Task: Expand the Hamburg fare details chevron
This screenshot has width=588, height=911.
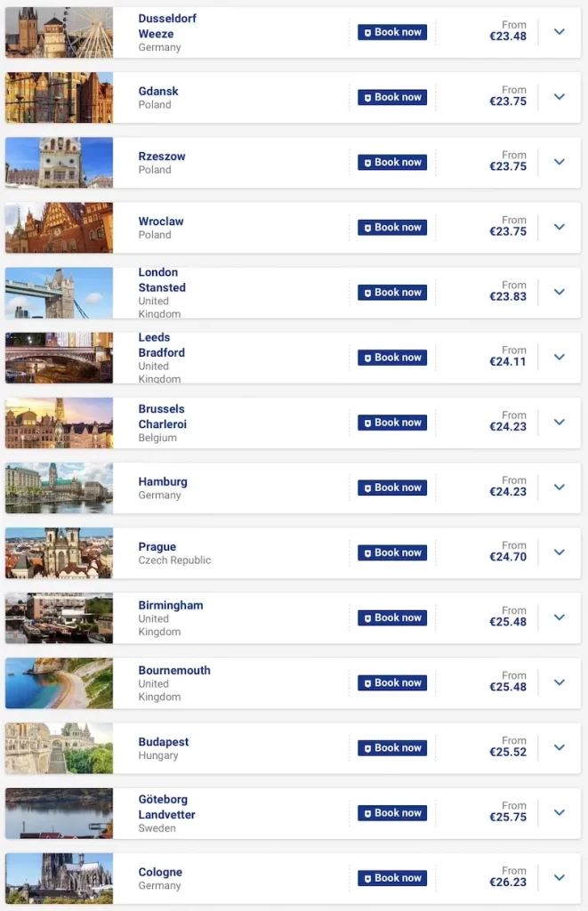Action: tap(560, 488)
